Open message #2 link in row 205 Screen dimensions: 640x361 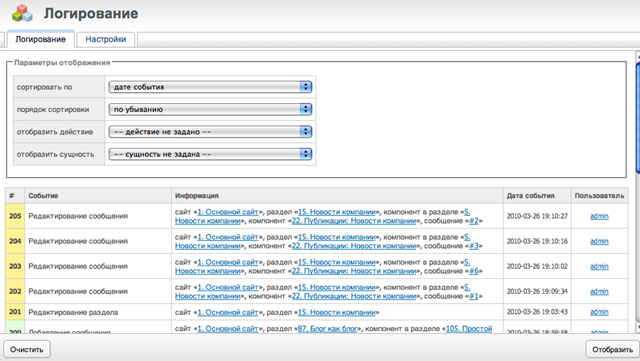pyautogui.click(x=473, y=221)
